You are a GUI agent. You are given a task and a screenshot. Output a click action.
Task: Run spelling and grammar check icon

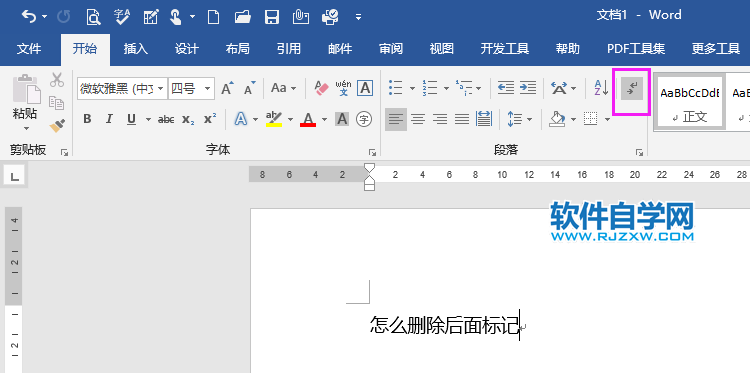(122, 17)
